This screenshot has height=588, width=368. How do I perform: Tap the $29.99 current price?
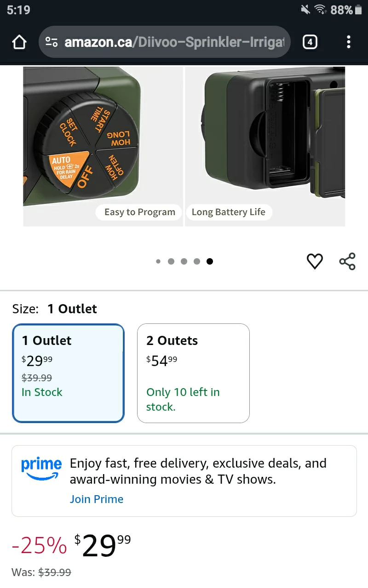tap(103, 545)
